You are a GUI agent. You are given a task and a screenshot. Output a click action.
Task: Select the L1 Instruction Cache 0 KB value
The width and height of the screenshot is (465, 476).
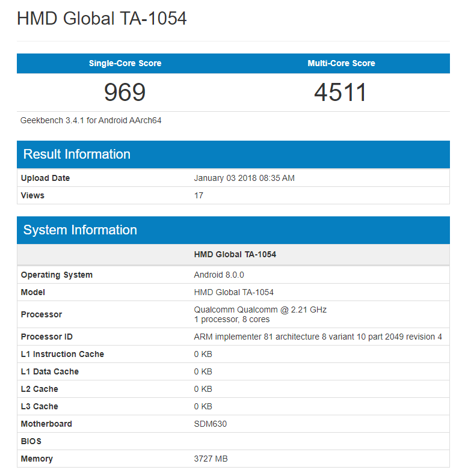pyautogui.click(x=203, y=354)
